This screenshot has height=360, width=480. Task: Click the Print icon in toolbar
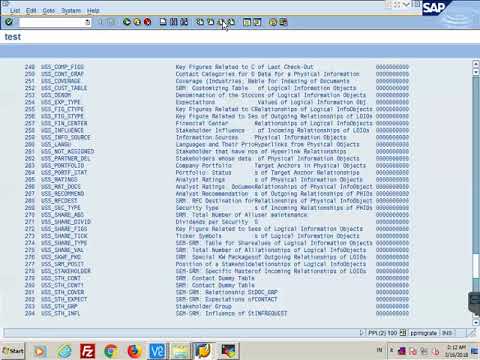click(x=163, y=22)
